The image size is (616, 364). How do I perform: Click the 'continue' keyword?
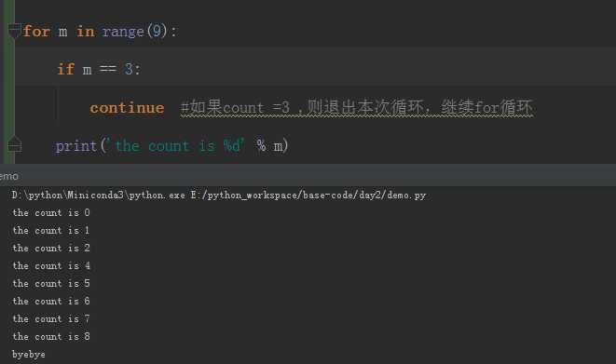point(127,108)
